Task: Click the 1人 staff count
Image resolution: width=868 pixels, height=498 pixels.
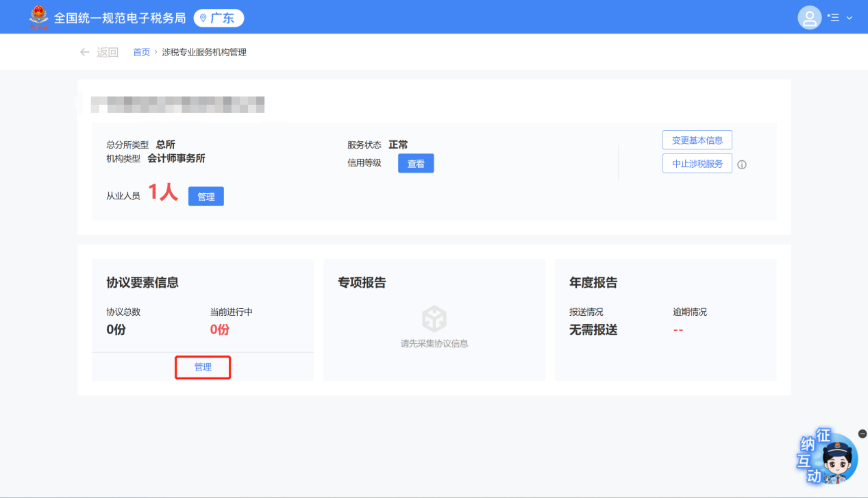Action: (163, 192)
